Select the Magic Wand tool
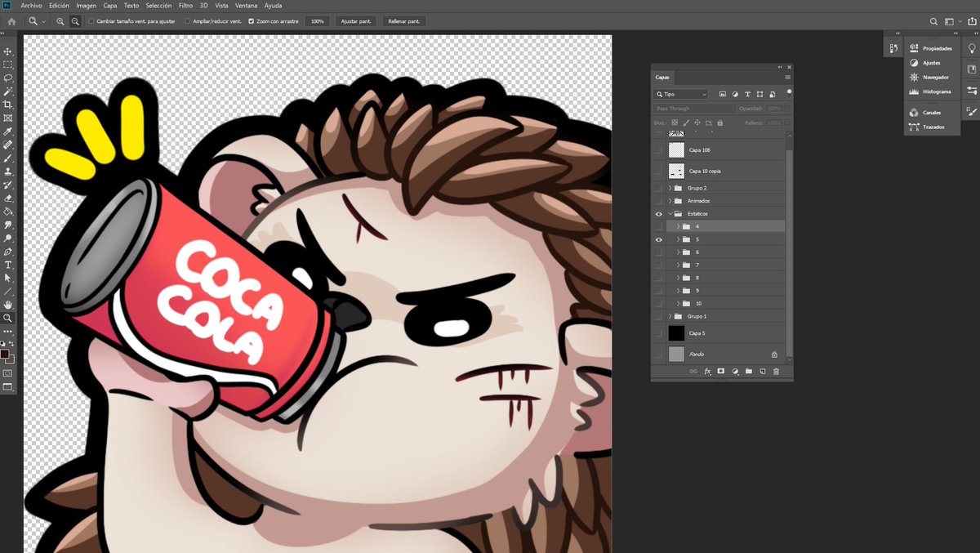980x553 pixels. (x=8, y=91)
